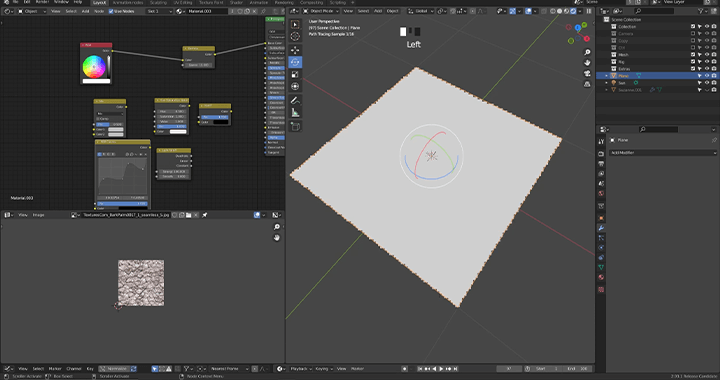
Task: Open Render properties tab icon
Action: pyautogui.click(x=601, y=154)
